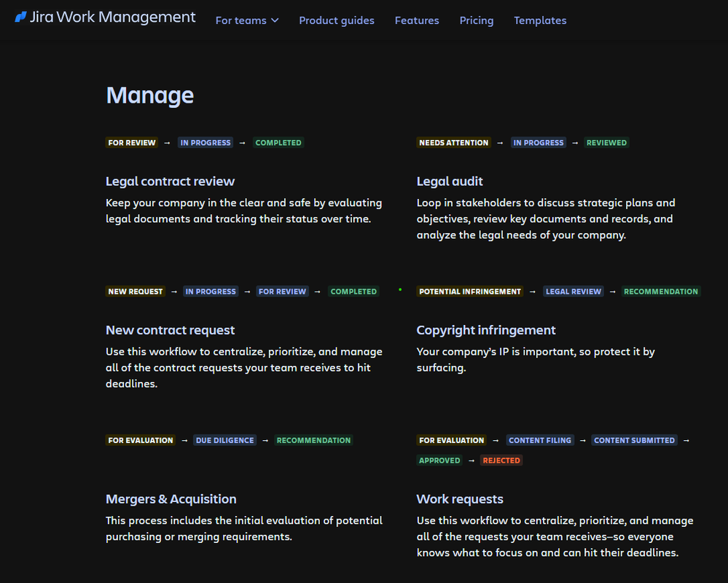Image resolution: width=728 pixels, height=583 pixels.
Task: Click the Manage section heading
Action: [x=150, y=95]
